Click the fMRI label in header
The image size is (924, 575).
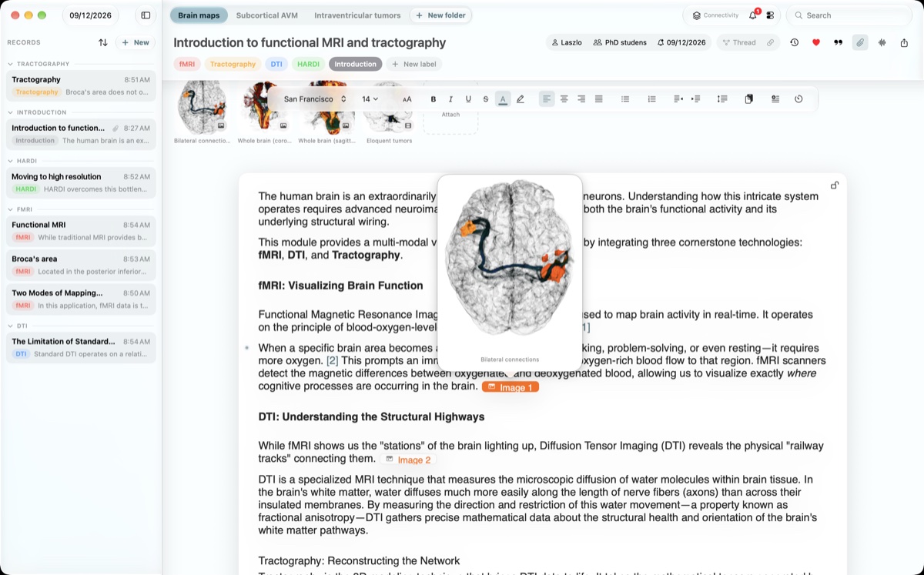187,64
